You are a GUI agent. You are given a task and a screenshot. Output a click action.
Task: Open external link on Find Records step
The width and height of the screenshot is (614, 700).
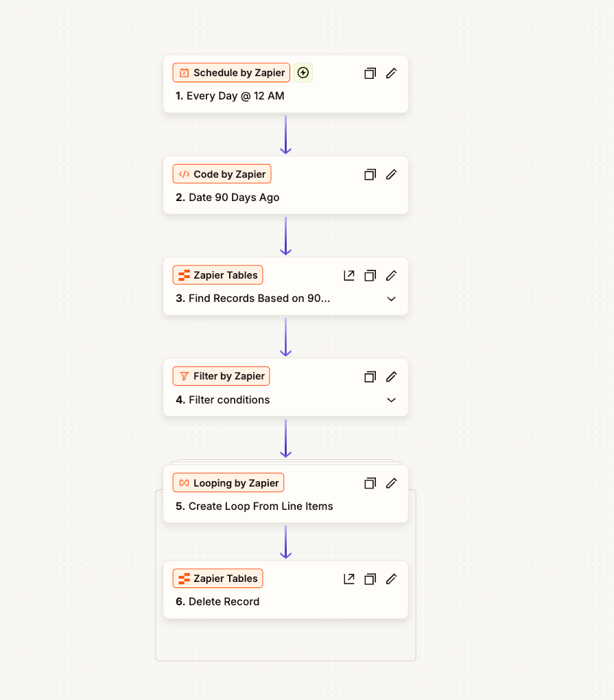coord(349,275)
